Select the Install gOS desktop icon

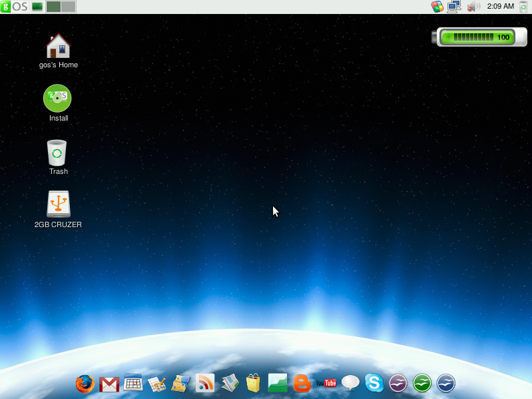[58, 103]
